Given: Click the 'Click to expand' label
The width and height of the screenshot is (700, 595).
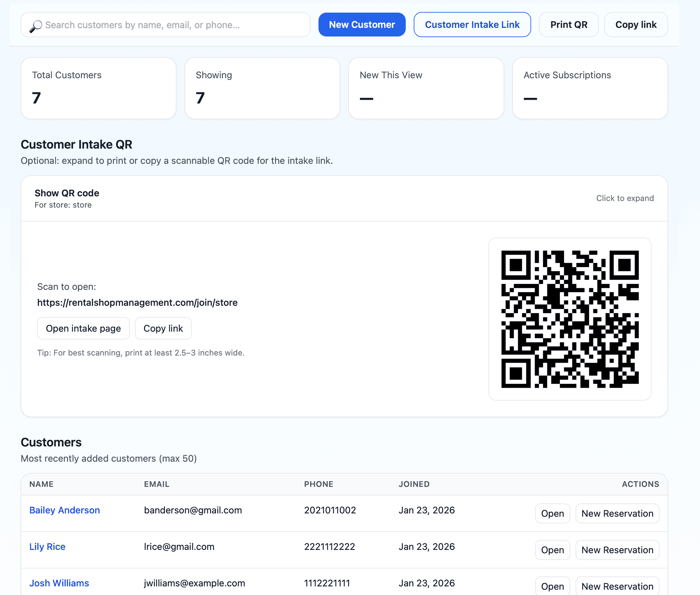Looking at the screenshot, I should pos(624,198).
